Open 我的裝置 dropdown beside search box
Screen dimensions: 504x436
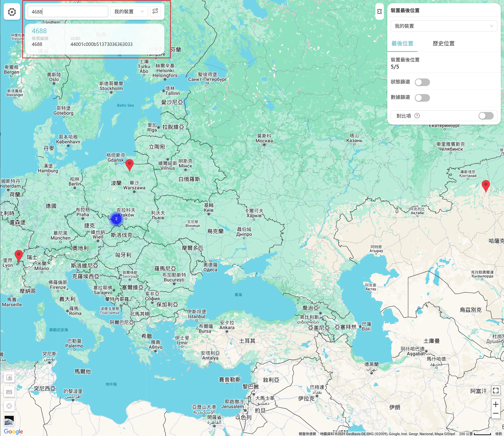[x=129, y=11]
